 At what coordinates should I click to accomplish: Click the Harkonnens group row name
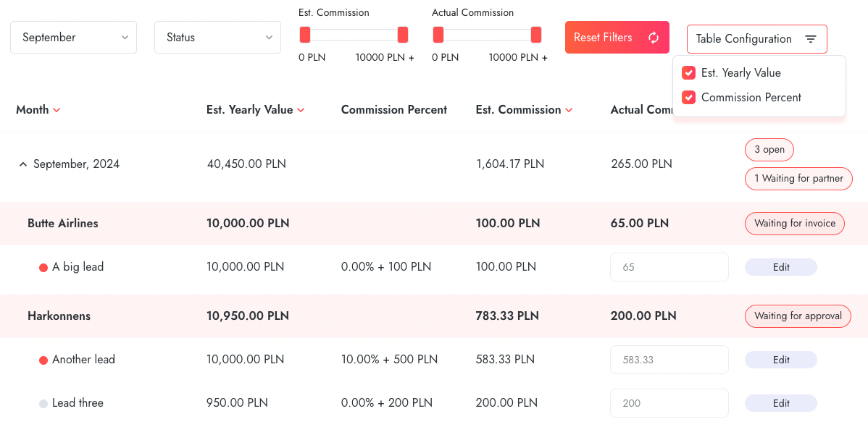(x=59, y=316)
